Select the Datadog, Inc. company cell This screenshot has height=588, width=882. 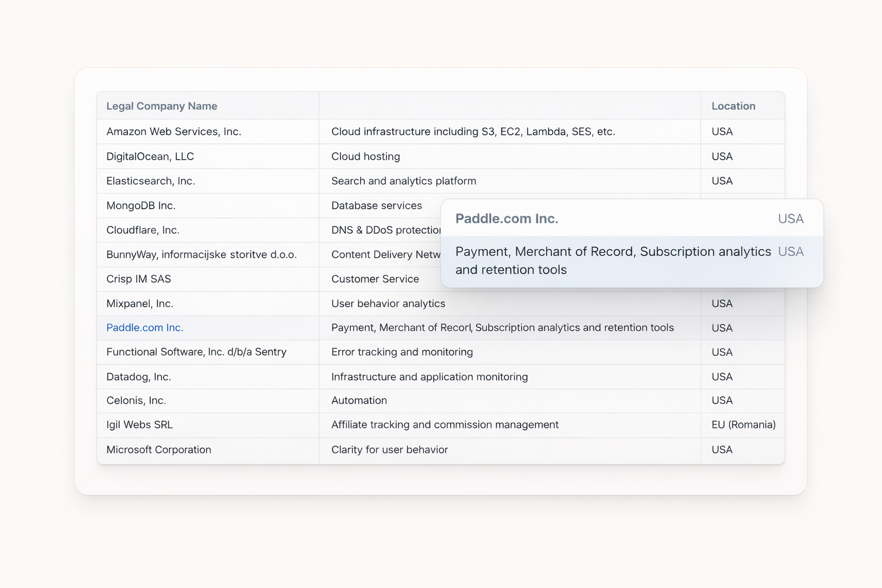point(138,377)
